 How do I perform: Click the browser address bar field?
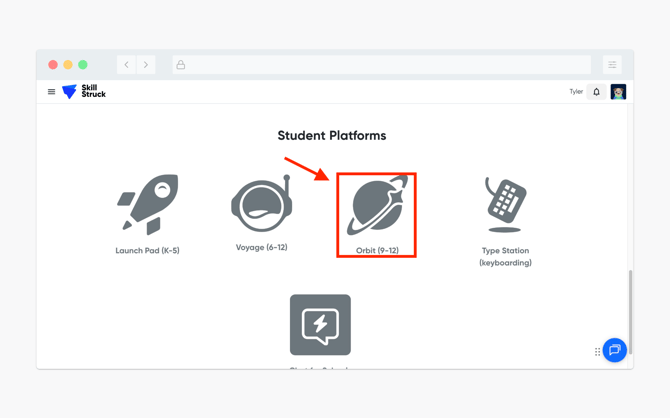[x=382, y=65]
